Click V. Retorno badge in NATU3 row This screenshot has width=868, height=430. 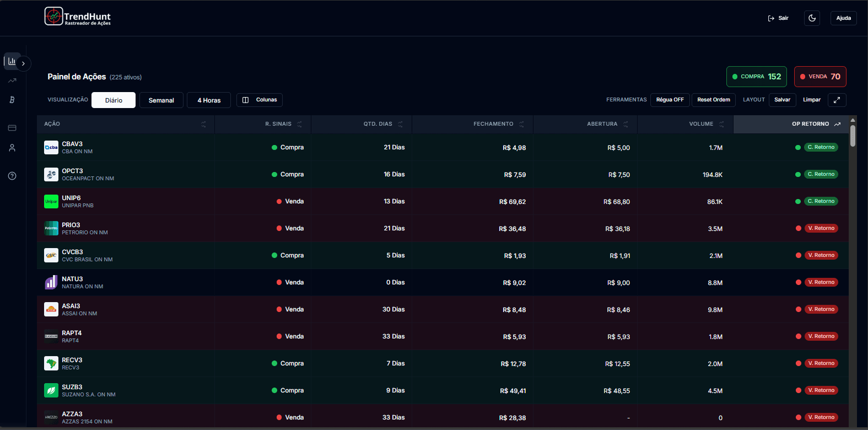pyautogui.click(x=821, y=282)
